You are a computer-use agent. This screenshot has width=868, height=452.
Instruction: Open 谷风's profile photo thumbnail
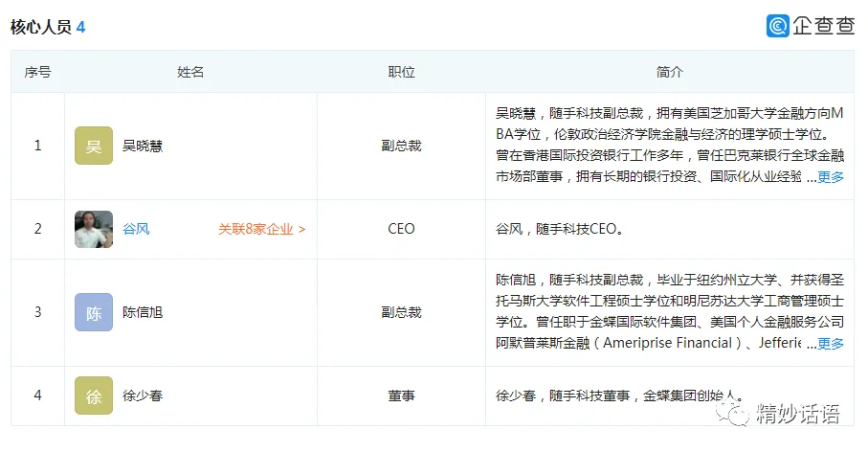coord(94,229)
